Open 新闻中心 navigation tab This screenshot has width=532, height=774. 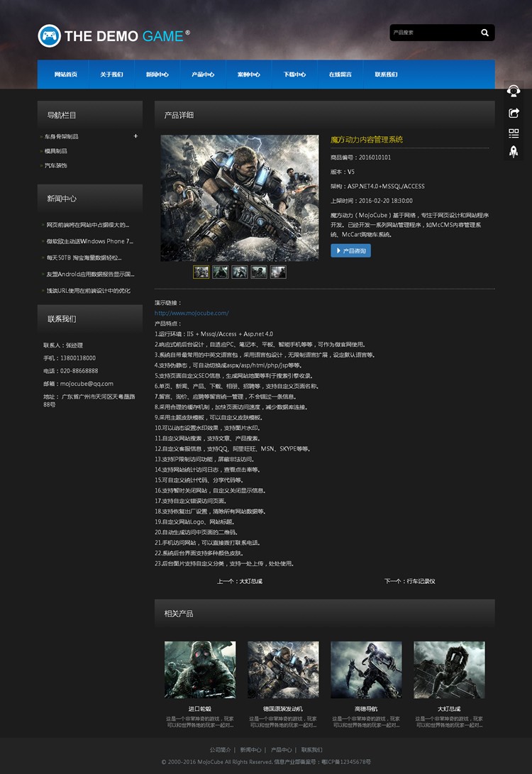[x=157, y=74]
